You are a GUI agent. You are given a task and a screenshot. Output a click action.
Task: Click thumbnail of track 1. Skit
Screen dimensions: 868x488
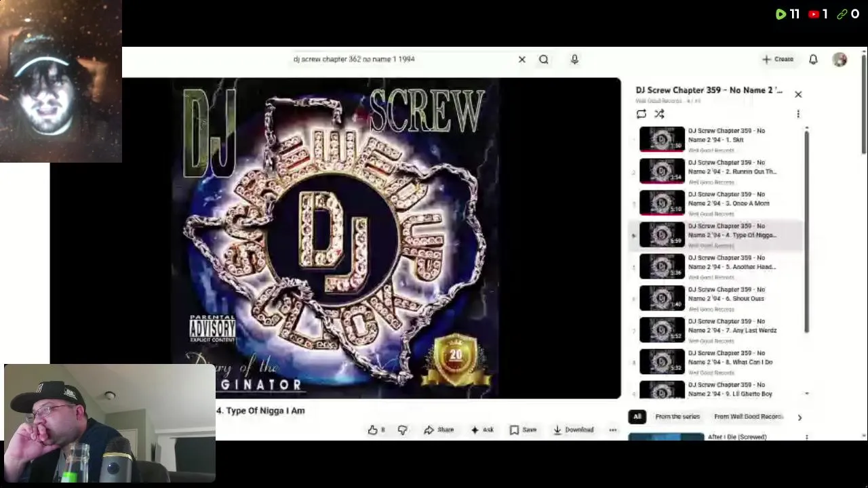coord(662,140)
